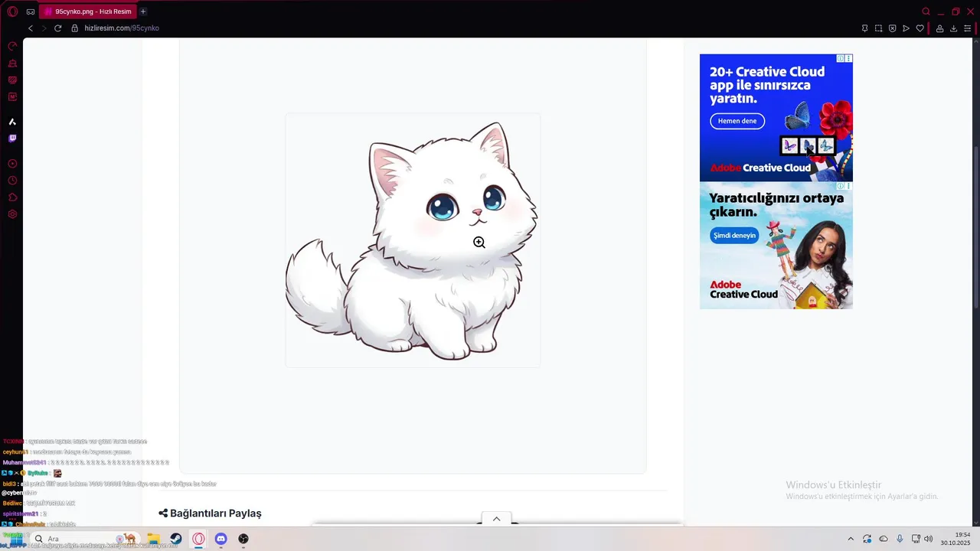This screenshot has width=980, height=551.
Task: Expand the bottom panel with up chevron
Action: point(496,519)
